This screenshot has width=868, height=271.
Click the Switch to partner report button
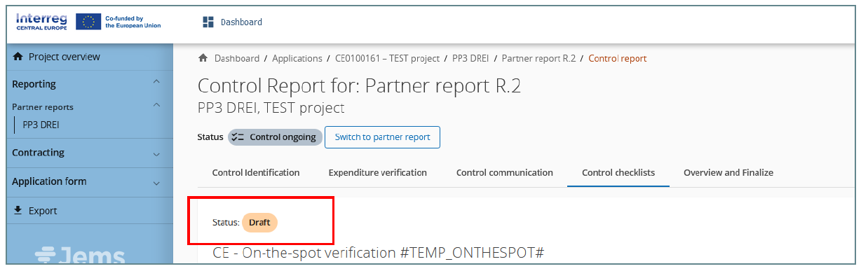tap(383, 137)
